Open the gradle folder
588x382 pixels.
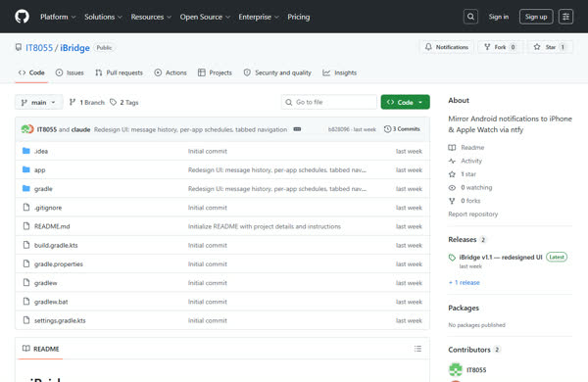coord(43,189)
